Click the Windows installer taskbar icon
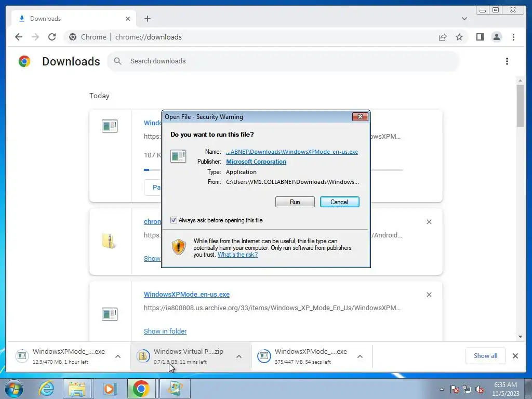The height and width of the screenshot is (399, 532). pyautogui.click(x=175, y=389)
